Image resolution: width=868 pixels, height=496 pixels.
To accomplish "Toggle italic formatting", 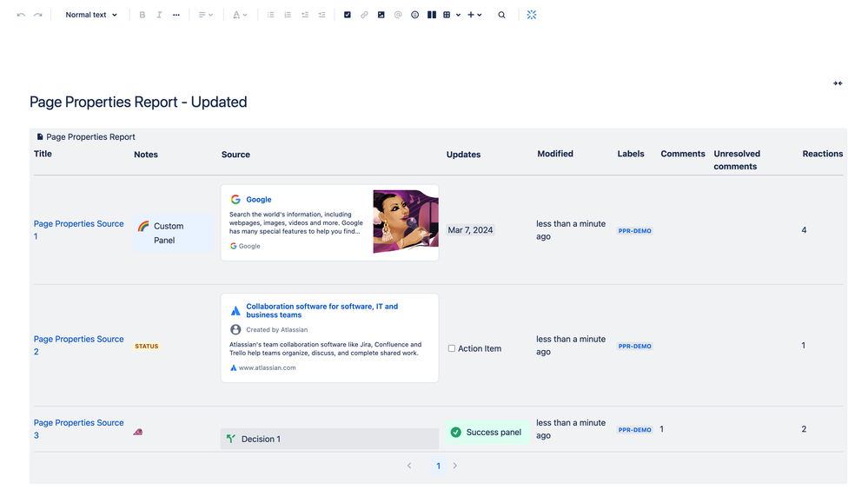I will pos(159,15).
